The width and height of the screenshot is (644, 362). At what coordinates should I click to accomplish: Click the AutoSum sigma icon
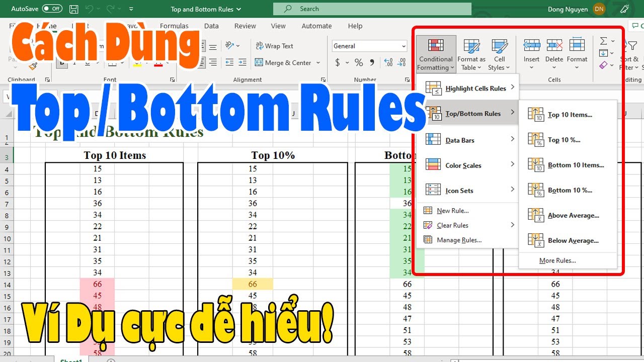(x=604, y=41)
